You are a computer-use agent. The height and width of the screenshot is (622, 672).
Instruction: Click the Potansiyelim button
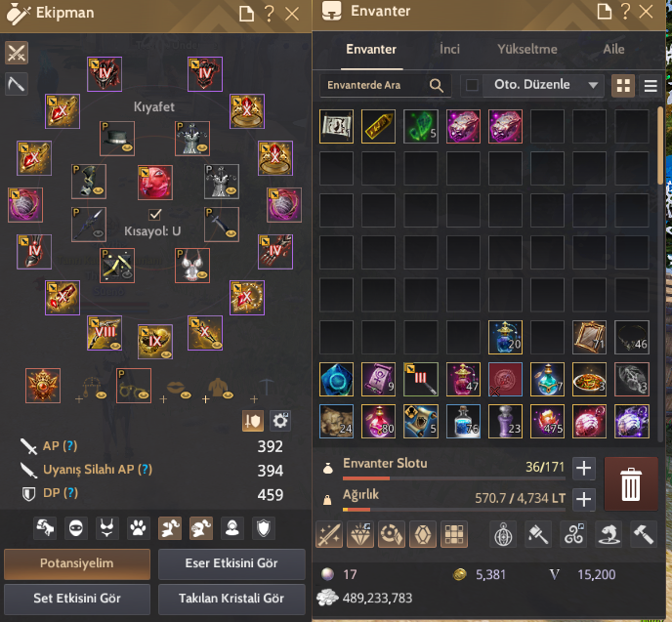click(77, 563)
